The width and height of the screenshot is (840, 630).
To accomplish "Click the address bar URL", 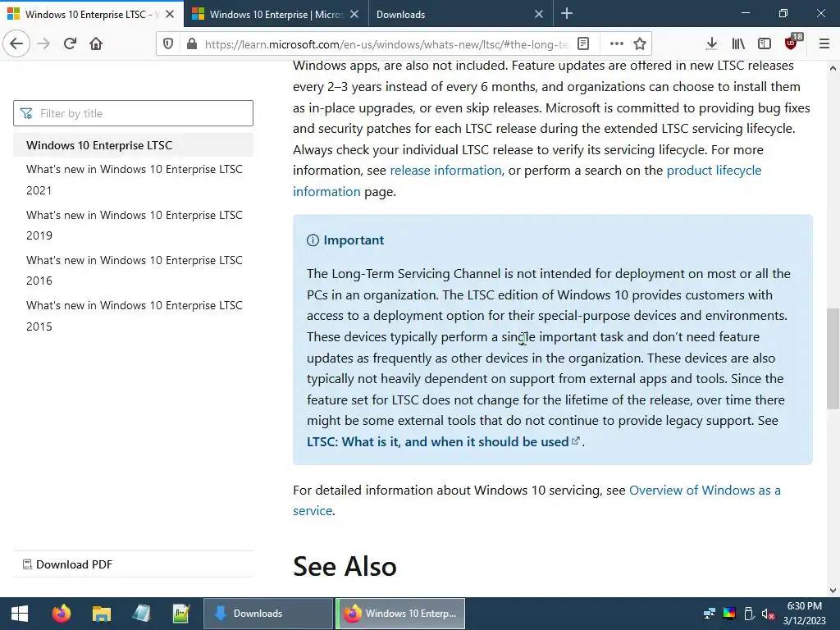I will pos(386,44).
